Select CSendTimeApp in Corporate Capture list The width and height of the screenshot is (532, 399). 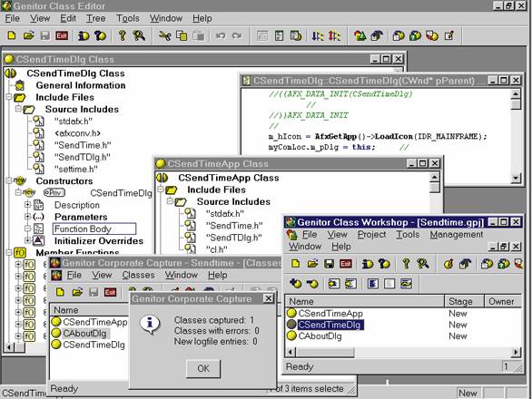pos(95,322)
